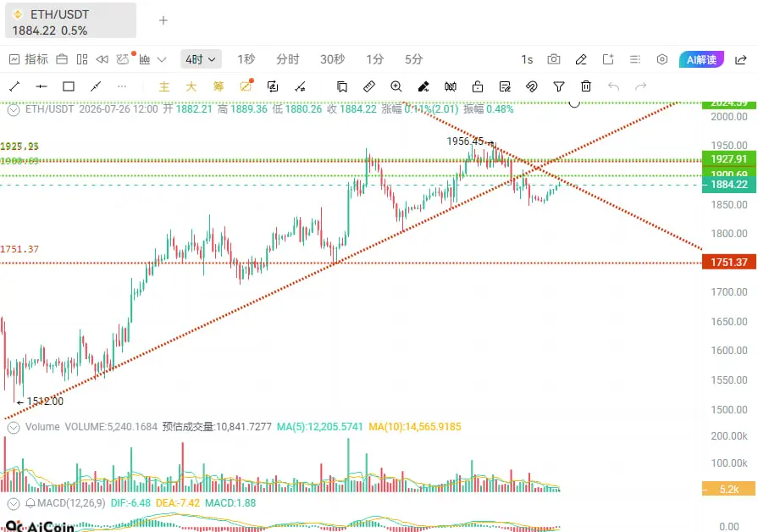Viewport: 758px width, 532px height.
Task: Select the horizontal line drawing tool
Action: [41, 86]
